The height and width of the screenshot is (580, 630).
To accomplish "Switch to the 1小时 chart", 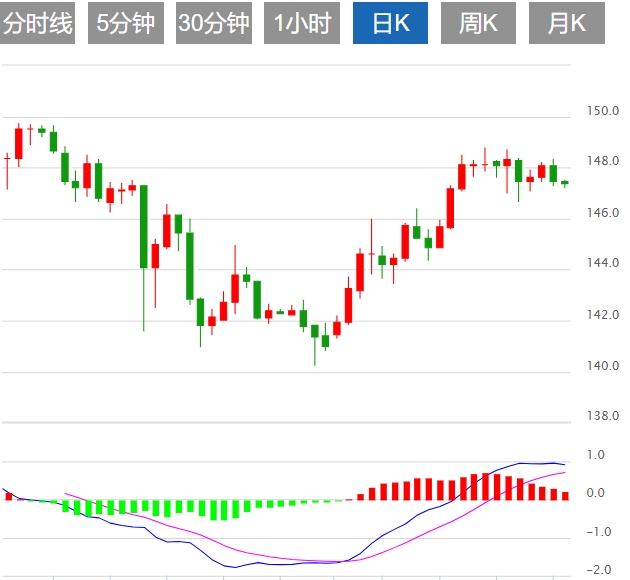I will (302, 23).
